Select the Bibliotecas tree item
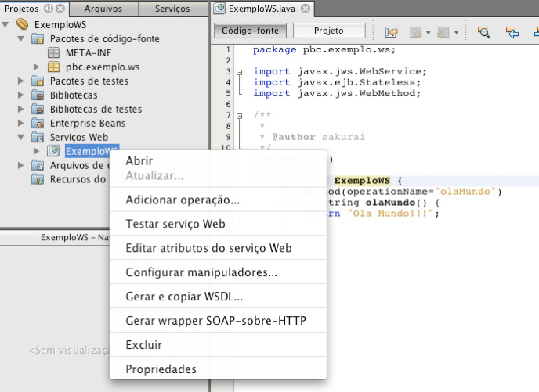539x392 pixels. tap(74, 95)
